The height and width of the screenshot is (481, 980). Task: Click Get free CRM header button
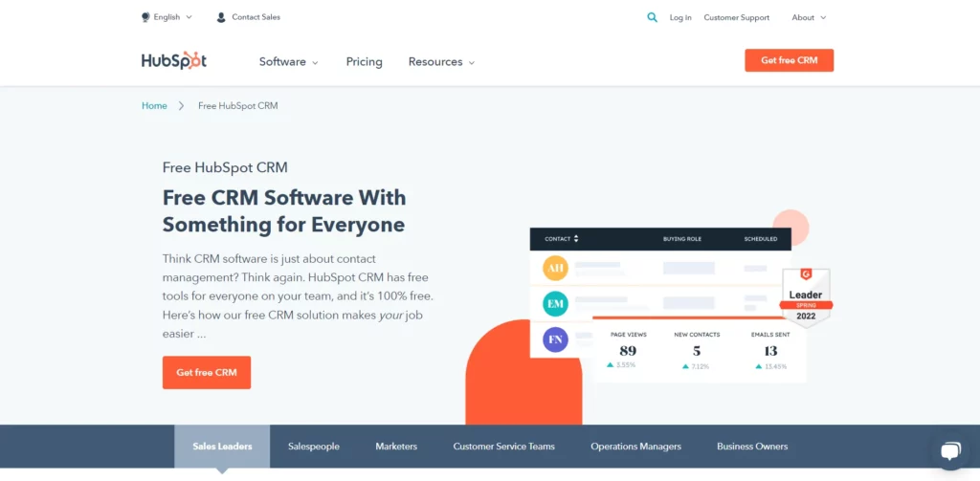point(789,60)
